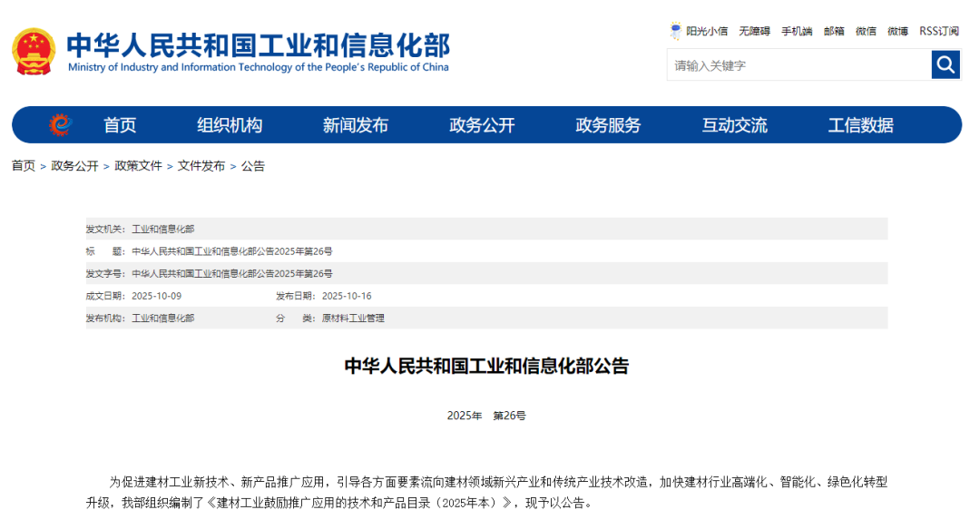This screenshot has width=980, height=510.
Task: Switch to 手机端 mobile version
Action: (x=797, y=31)
